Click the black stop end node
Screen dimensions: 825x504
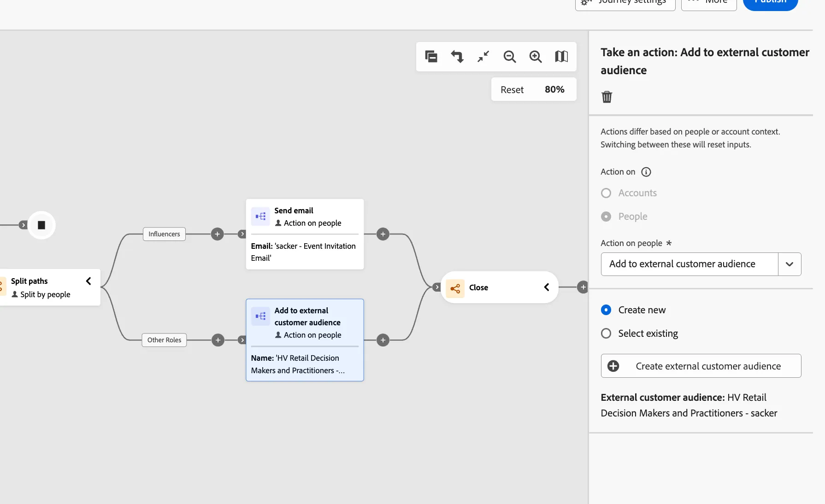click(41, 225)
